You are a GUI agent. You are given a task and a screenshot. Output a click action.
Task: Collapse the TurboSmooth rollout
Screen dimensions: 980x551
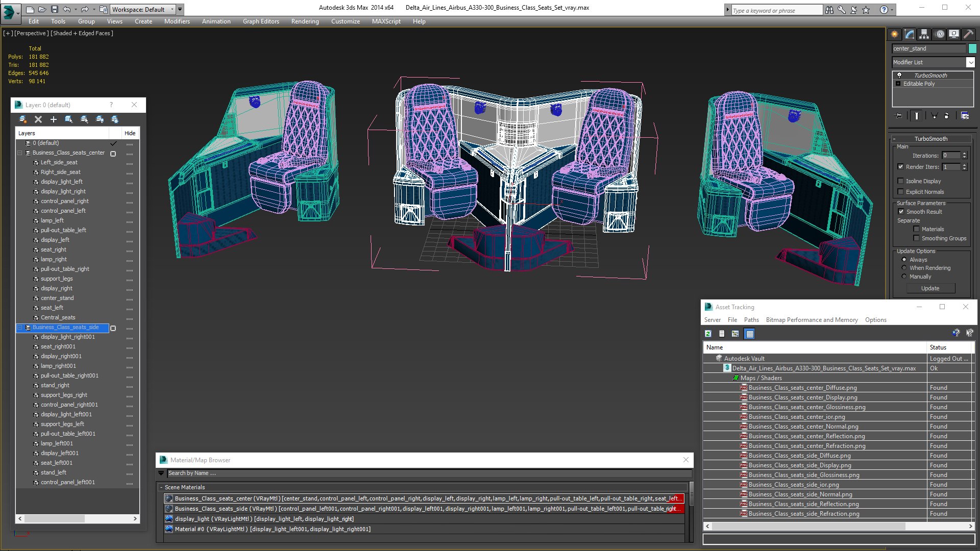(895, 139)
